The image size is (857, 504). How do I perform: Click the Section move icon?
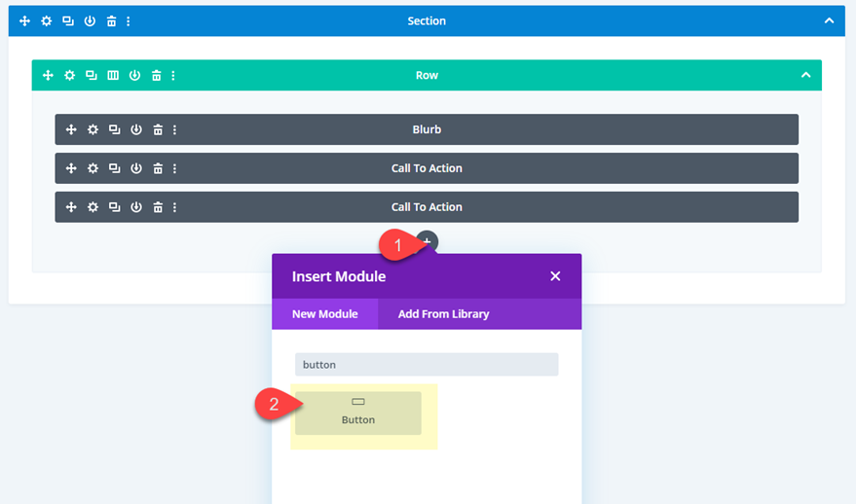coord(24,20)
